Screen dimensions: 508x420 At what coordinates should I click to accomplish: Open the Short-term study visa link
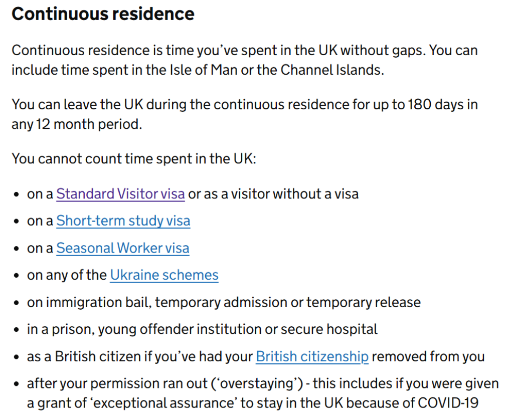[123, 221]
